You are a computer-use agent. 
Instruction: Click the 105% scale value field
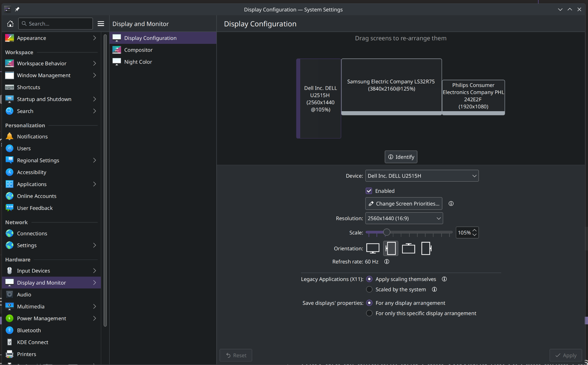click(464, 233)
